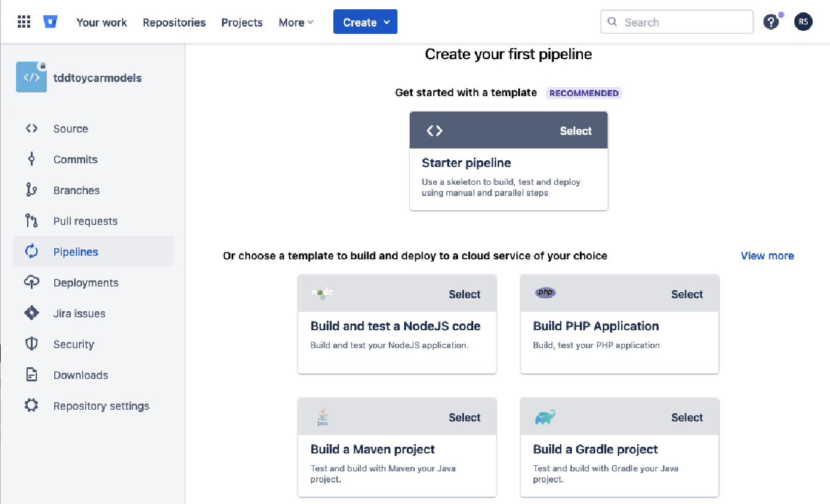830x504 pixels.
Task: Click the tddtoycarmodels repository name
Action: pos(97,78)
